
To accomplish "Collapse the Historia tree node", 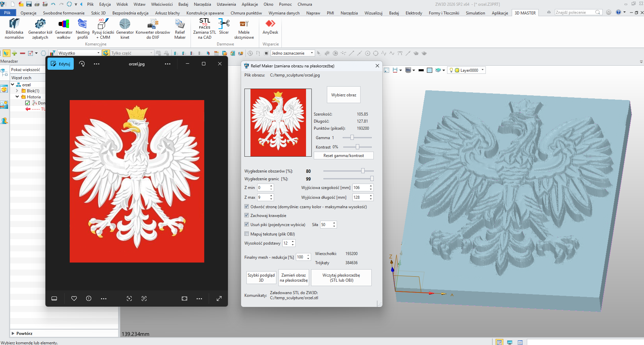I will pyautogui.click(x=17, y=97).
